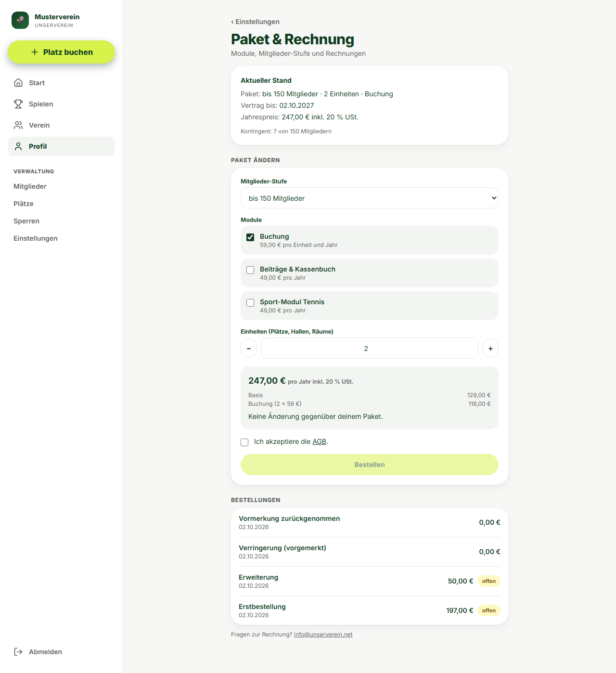616x673 pixels.
Task: Check the Sport-Modul Tennis checkbox
Action: tap(250, 303)
